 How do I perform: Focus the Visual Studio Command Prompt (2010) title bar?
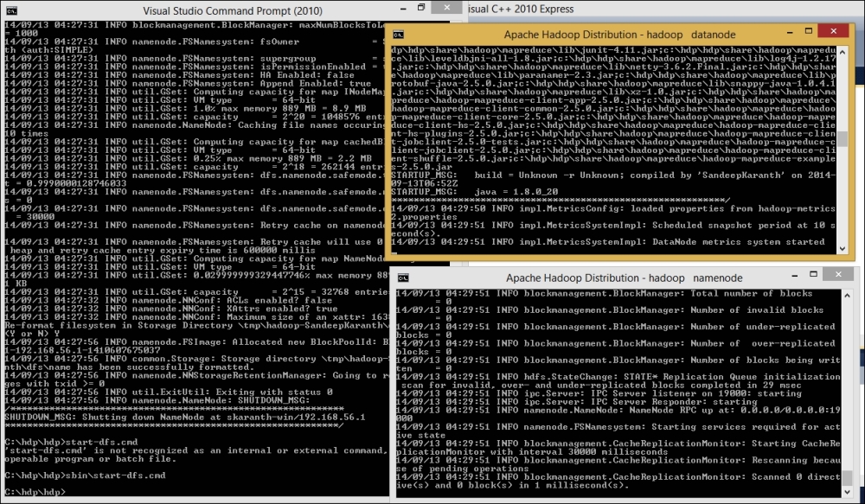(x=232, y=10)
